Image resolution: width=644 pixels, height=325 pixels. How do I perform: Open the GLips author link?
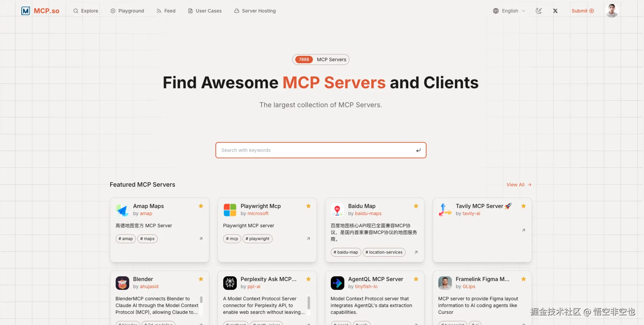point(469,286)
